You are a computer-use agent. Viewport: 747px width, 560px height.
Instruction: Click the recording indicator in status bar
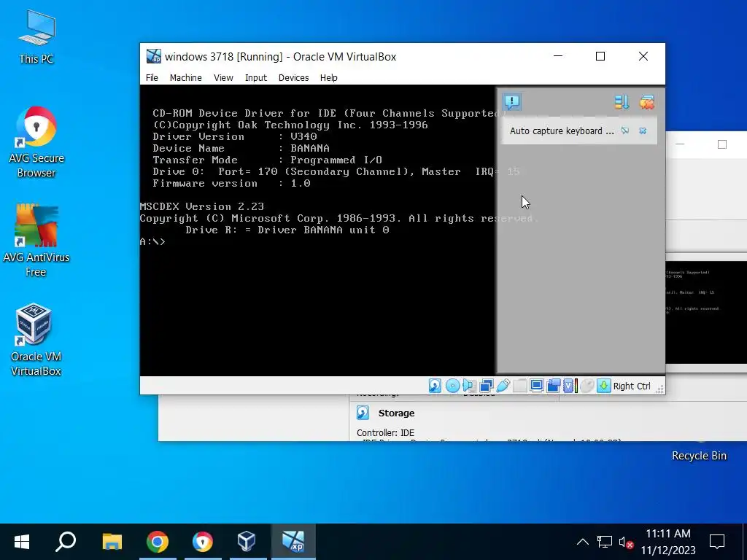coord(553,386)
